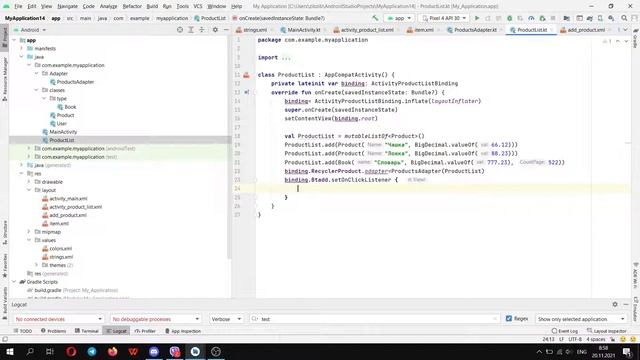Open Viber from the Windows taskbar
This screenshot has width=640, height=360.
click(x=175, y=351)
